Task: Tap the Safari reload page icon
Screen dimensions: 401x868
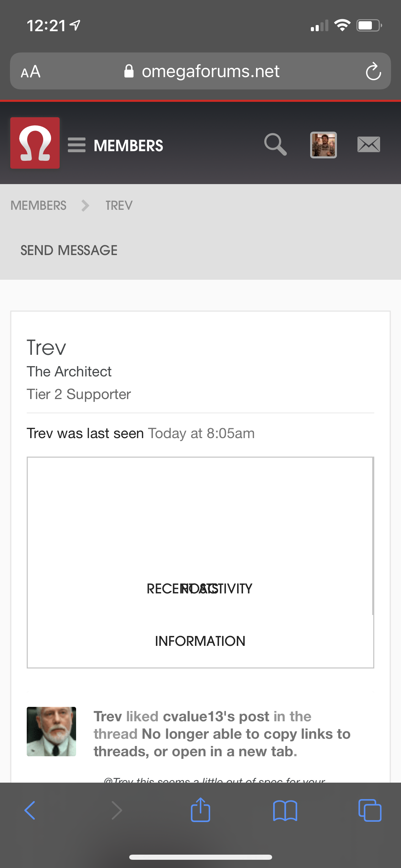Action: (x=373, y=72)
